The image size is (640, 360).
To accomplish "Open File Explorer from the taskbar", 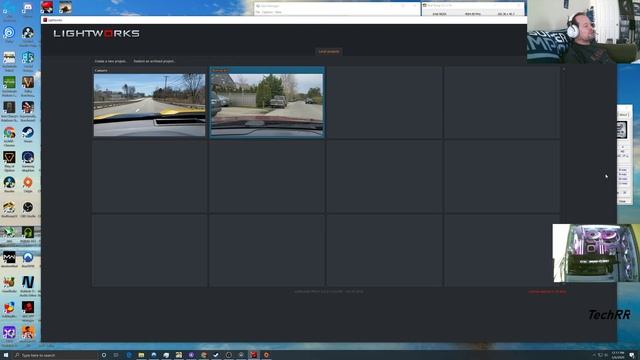I will [141, 355].
